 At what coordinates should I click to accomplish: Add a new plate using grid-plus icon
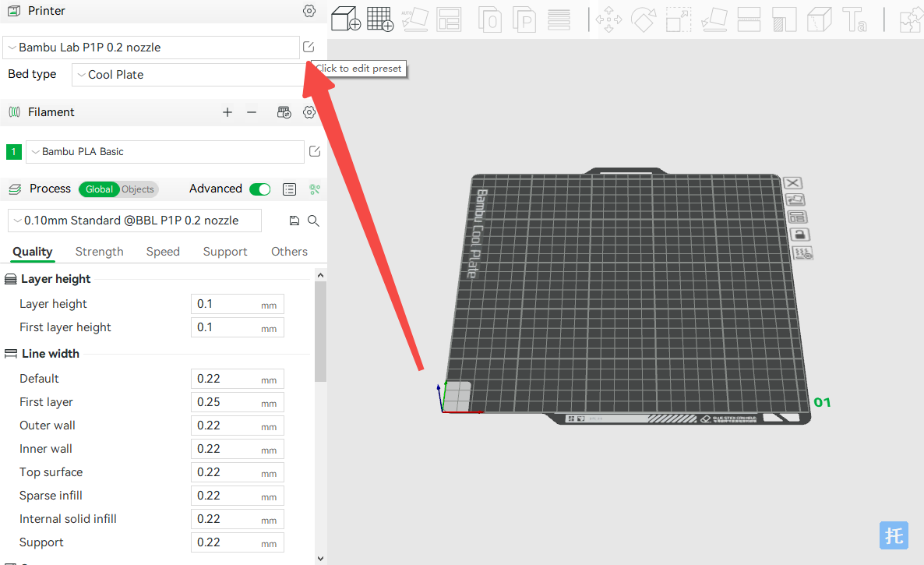pyautogui.click(x=380, y=19)
